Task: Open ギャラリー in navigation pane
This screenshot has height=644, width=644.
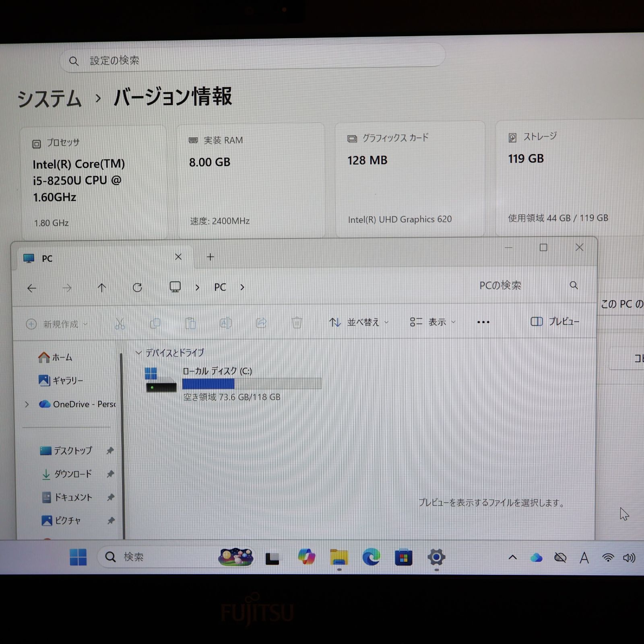Action: click(60, 380)
